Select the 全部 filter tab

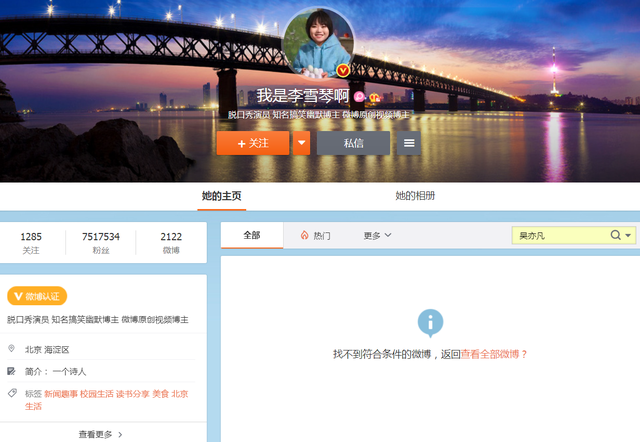point(252,235)
